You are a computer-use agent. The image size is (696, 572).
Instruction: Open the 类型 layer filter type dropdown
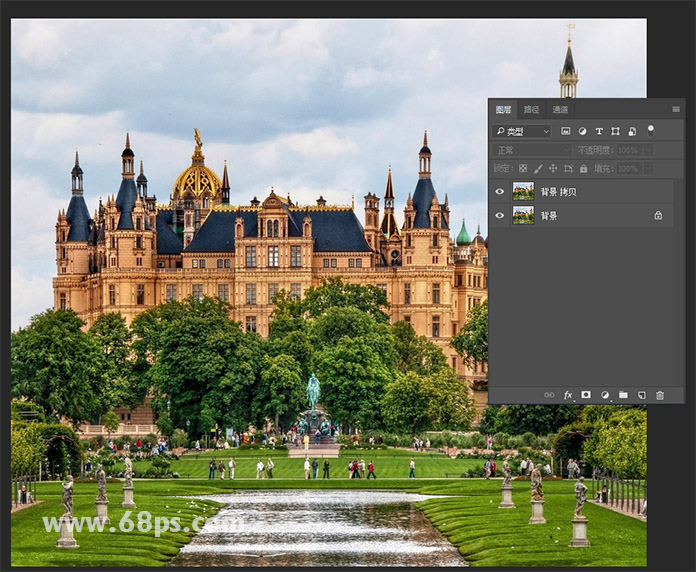(522, 131)
